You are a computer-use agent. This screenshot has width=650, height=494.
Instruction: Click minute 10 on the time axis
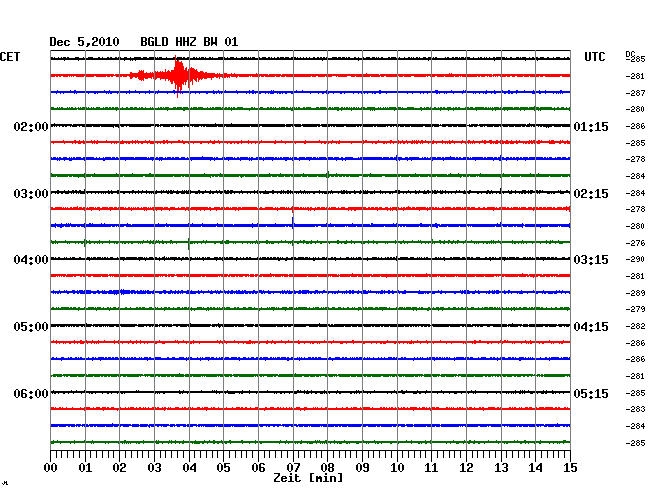[397, 467]
